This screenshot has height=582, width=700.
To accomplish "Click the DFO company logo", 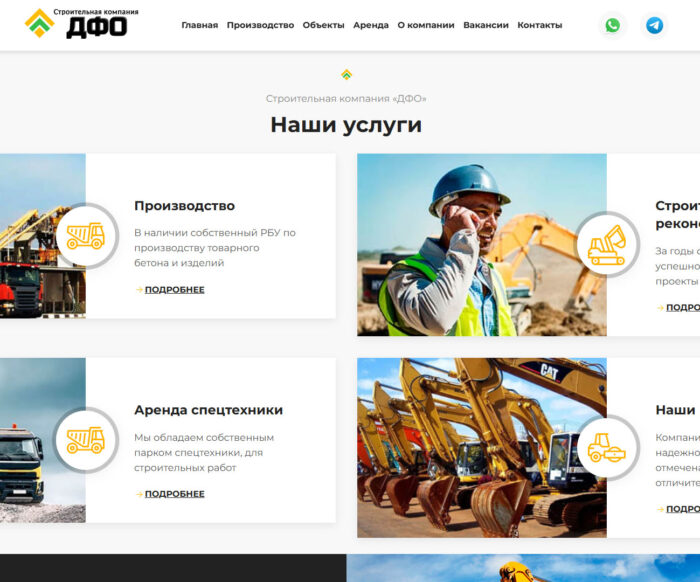I will (81, 23).
